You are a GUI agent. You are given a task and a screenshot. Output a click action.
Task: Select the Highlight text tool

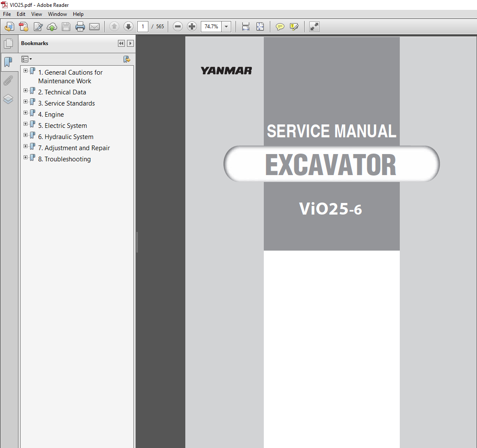294,27
